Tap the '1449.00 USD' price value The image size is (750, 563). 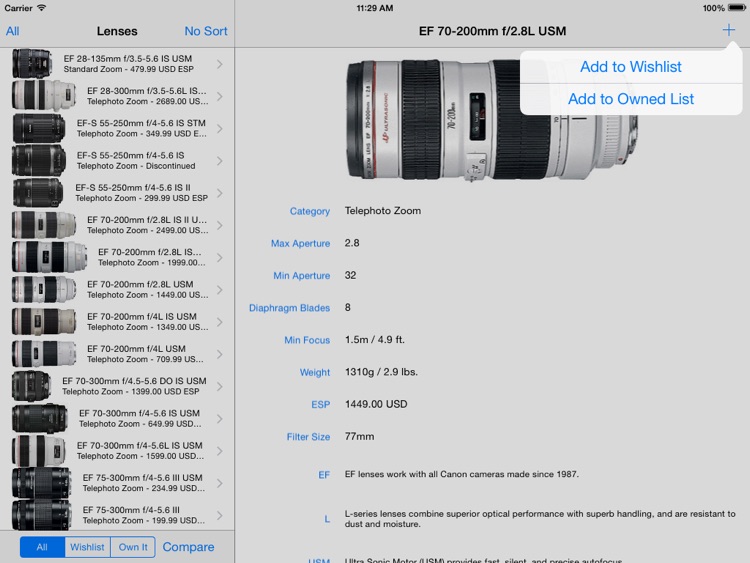376,404
